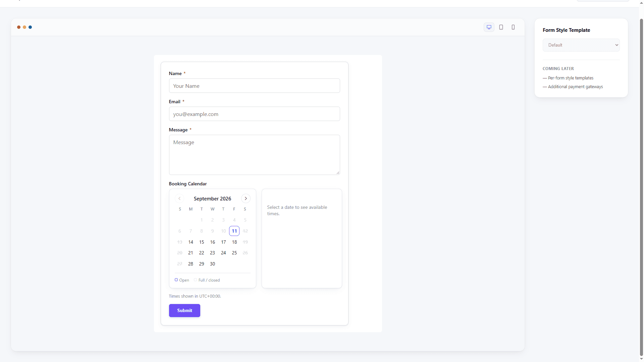Click the Message field label
This screenshot has height=362, width=644.
[178, 130]
